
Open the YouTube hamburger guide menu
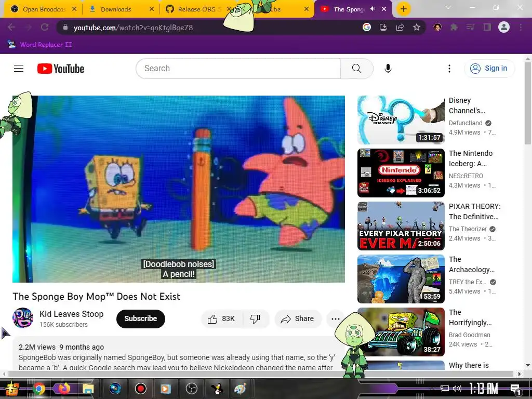pos(19,69)
